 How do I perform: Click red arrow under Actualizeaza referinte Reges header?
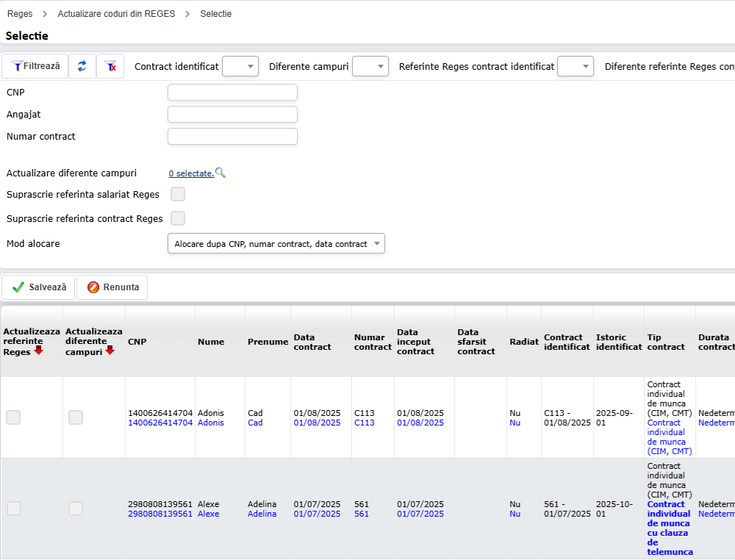38,351
